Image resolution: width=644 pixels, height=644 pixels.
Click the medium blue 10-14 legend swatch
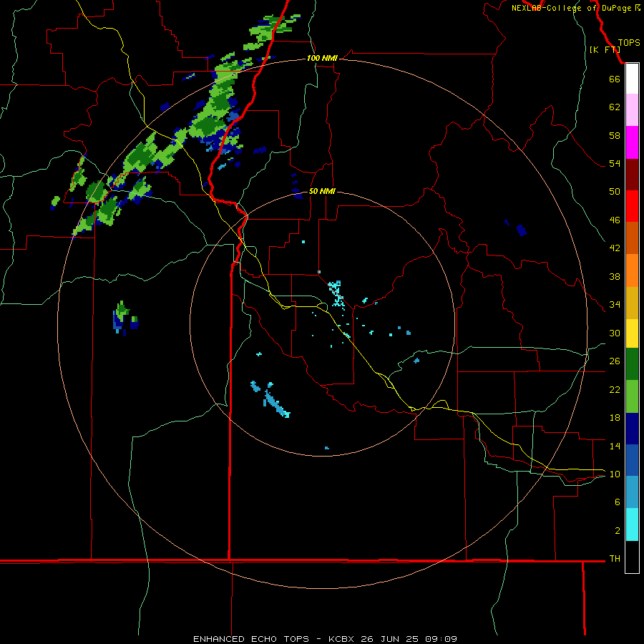pyautogui.click(x=632, y=460)
